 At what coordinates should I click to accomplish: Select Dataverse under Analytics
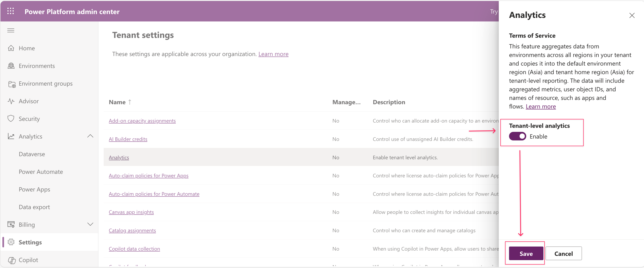pos(32,154)
